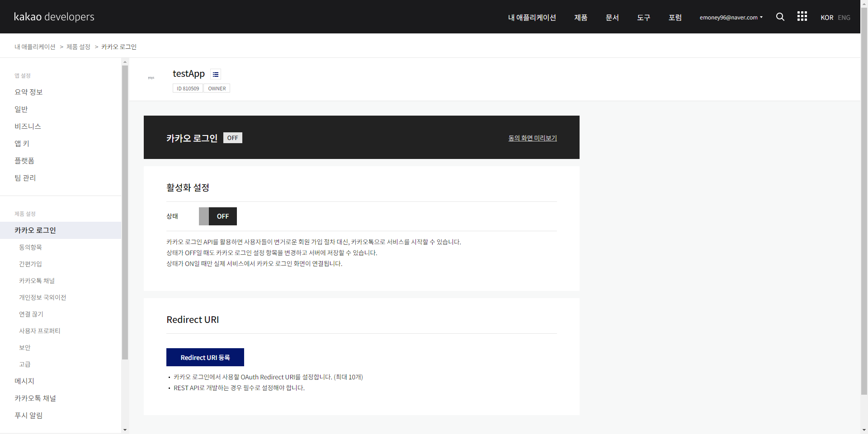The width and height of the screenshot is (868, 434).
Task: Click the Redirect URI 등록 button
Action: point(205,357)
